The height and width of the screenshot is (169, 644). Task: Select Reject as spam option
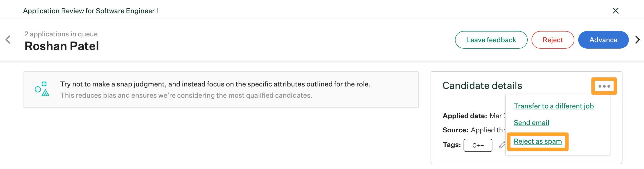point(538,141)
